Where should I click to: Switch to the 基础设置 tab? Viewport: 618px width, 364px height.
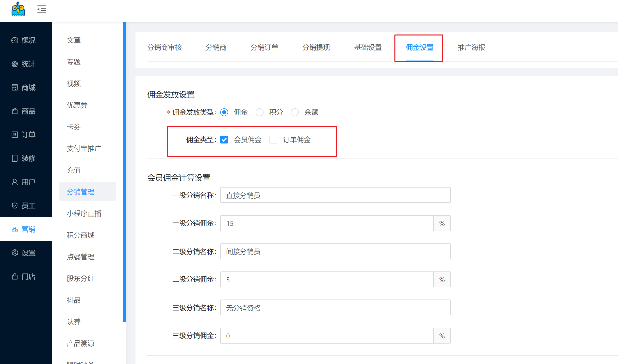(x=368, y=47)
